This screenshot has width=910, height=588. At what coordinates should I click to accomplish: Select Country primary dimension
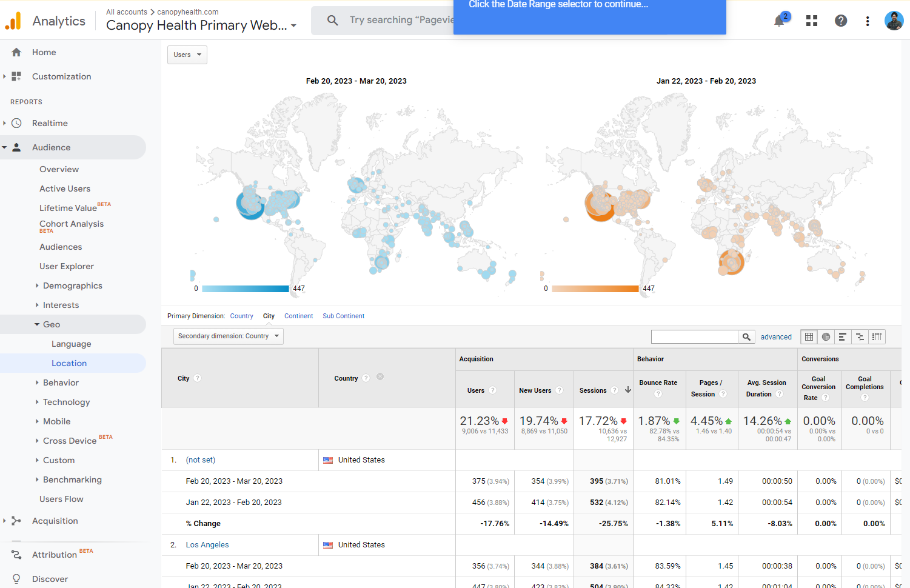pyautogui.click(x=241, y=316)
